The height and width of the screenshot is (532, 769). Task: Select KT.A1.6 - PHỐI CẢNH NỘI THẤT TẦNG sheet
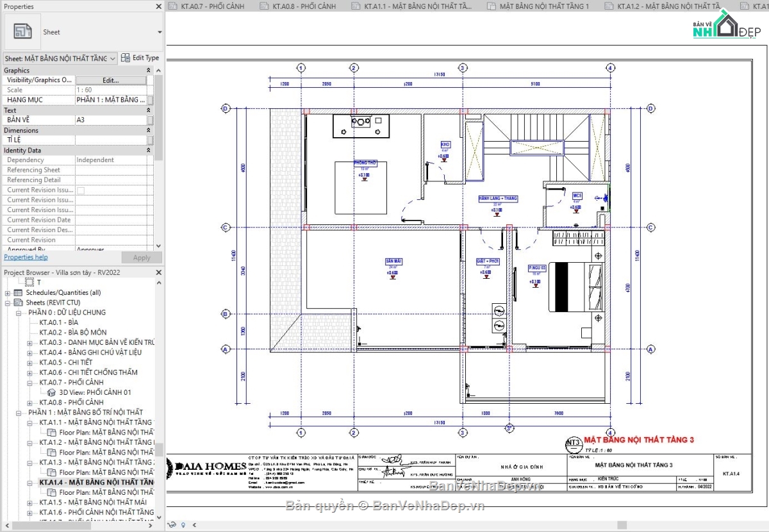[96, 512]
